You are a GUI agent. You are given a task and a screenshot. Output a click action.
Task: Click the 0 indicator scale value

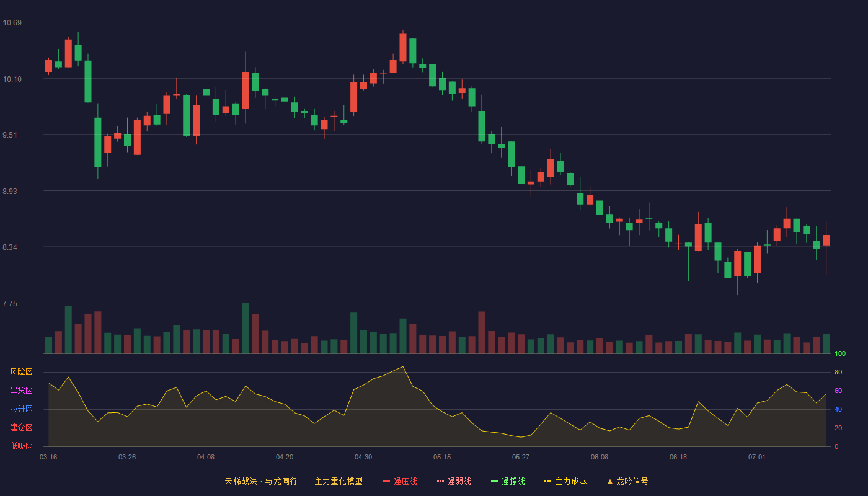pyautogui.click(x=836, y=446)
